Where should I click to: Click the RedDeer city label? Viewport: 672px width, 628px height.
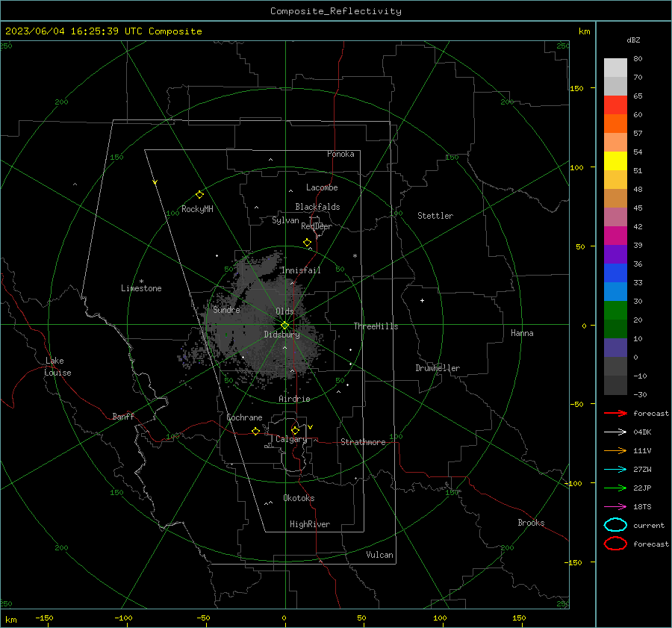[x=317, y=226]
